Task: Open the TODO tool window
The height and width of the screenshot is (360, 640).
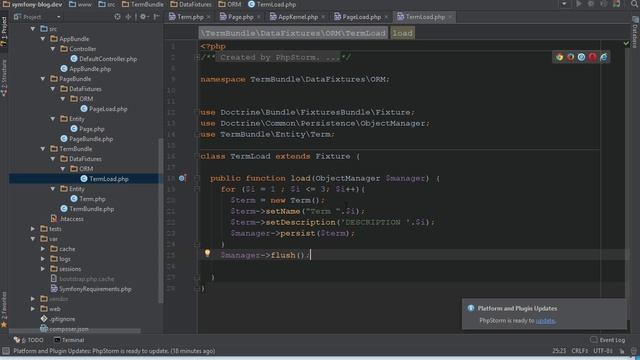Action: (x=29, y=340)
